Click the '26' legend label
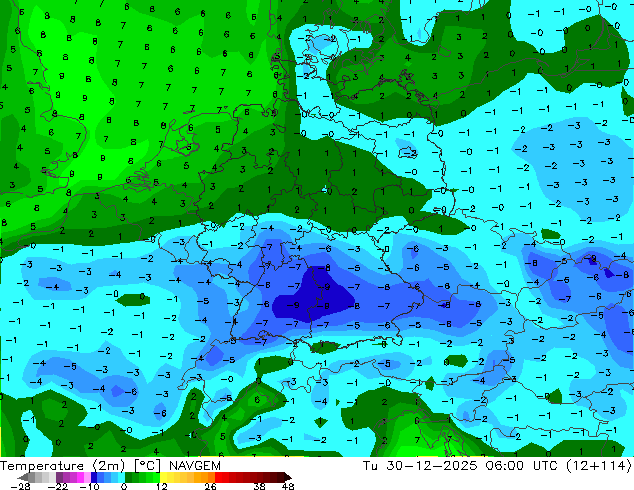Viewport: 634px width, 490px height. pyautogui.click(x=210, y=486)
